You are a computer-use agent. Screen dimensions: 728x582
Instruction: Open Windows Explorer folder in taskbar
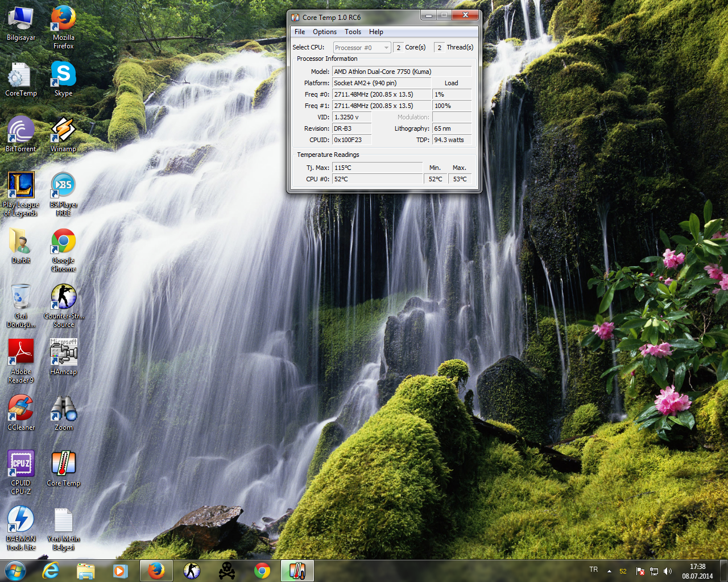point(86,571)
